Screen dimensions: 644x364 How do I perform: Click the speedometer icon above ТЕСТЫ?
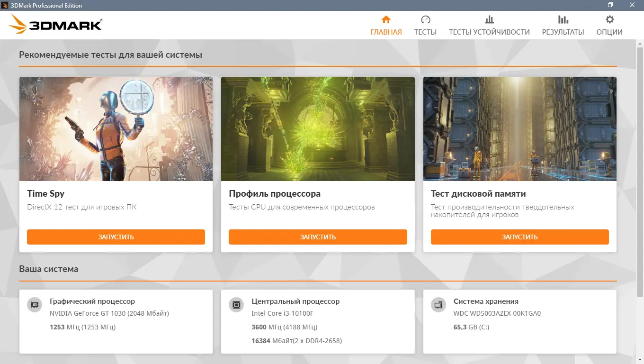coord(425,19)
